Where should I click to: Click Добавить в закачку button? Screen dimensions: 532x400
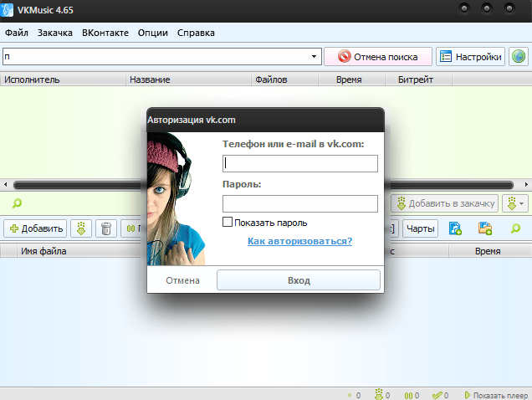[444, 203]
